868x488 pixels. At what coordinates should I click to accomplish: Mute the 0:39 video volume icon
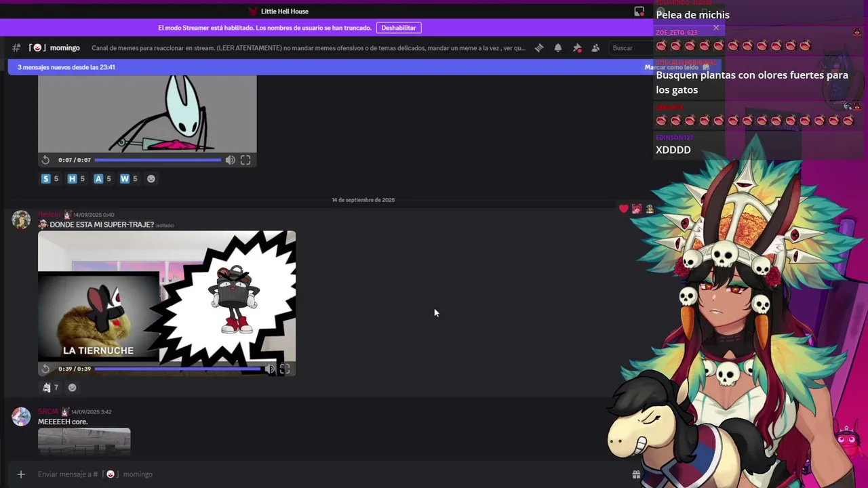[270, 369]
